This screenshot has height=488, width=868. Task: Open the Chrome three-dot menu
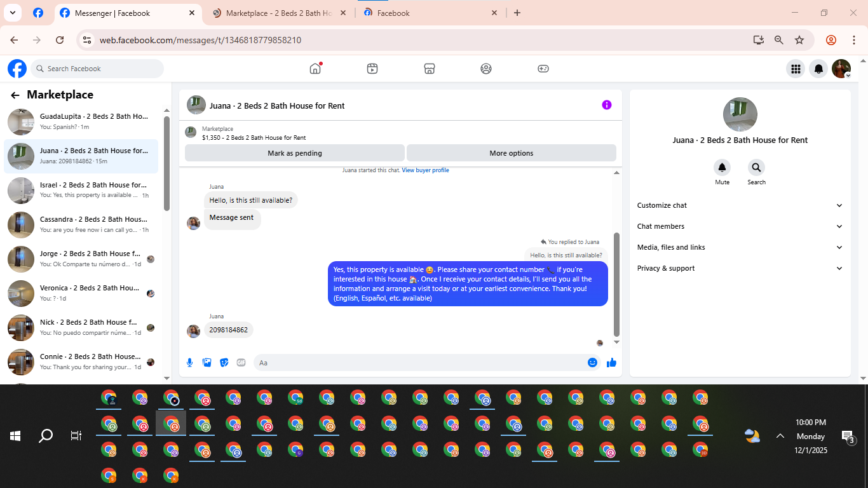coord(853,40)
